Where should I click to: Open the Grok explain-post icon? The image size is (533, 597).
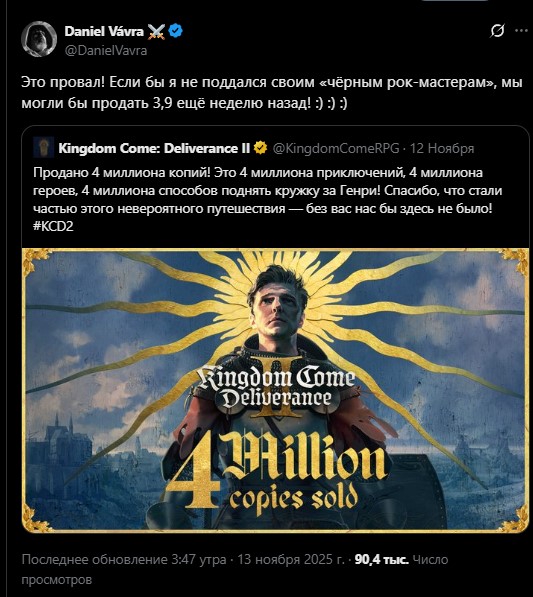click(497, 31)
